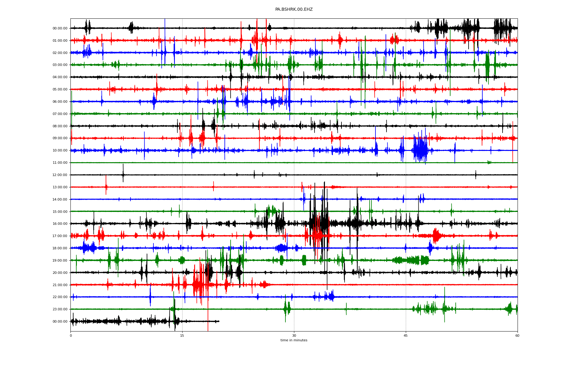Click the 30 tick on the minutes axis

[x=294, y=335]
